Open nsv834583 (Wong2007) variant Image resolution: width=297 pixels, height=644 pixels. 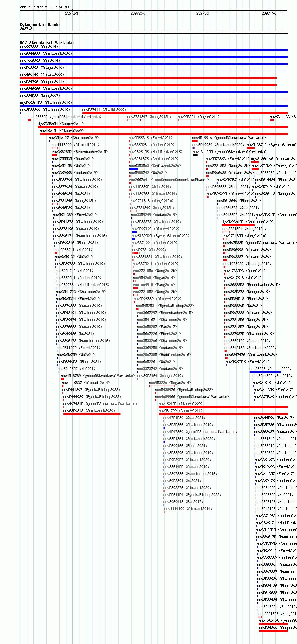[40, 96]
